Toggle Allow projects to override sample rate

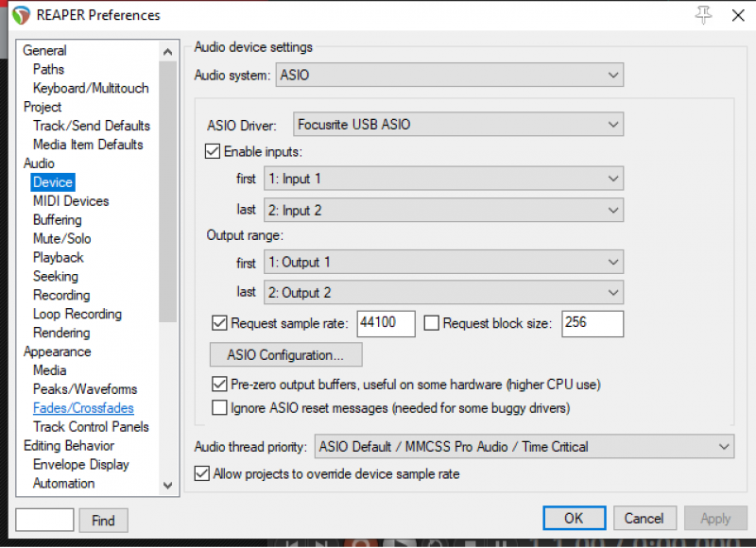(x=201, y=473)
